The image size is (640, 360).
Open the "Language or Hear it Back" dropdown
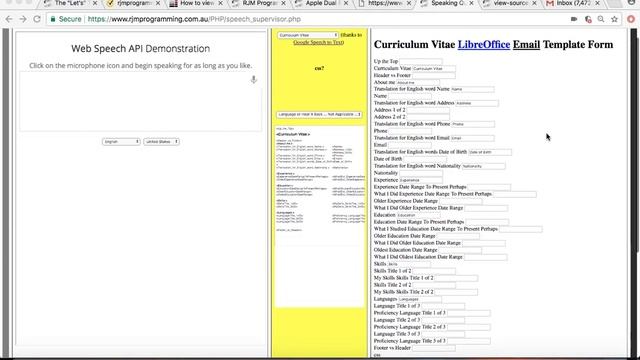point(319,114)
